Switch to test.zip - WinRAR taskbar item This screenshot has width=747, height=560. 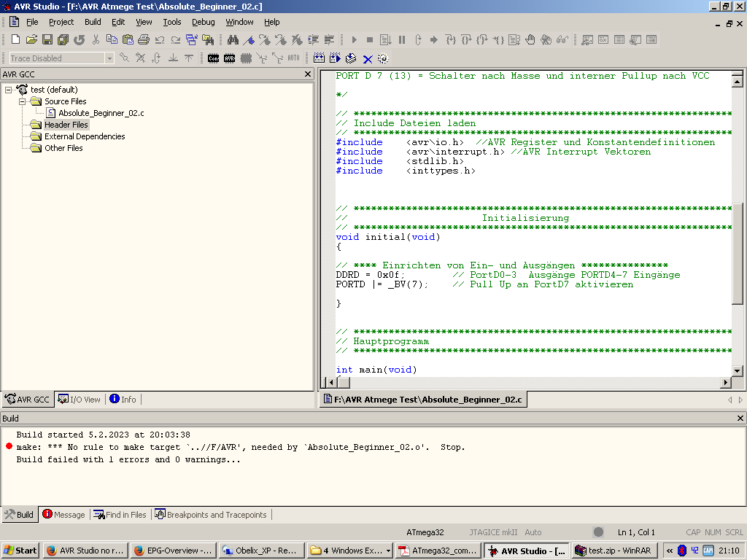[614, 551]
